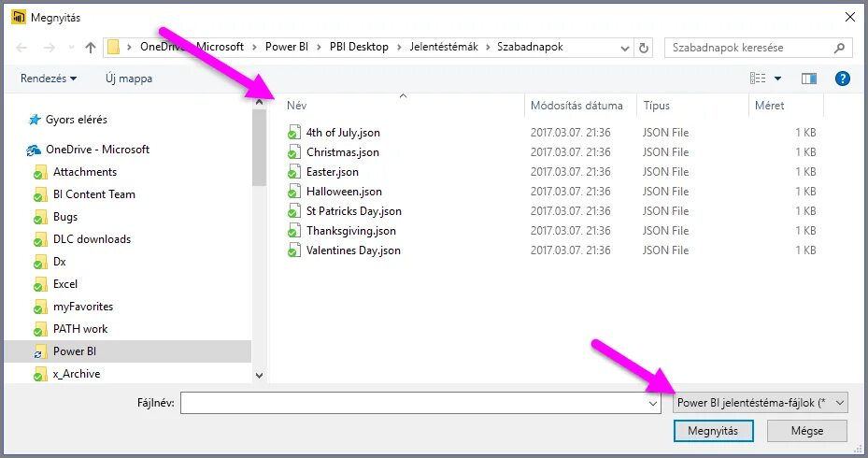This screenshot has height=458, width=868.
Task: Expand chevron before Szabadnapok in path
Action: click(488, 48)
